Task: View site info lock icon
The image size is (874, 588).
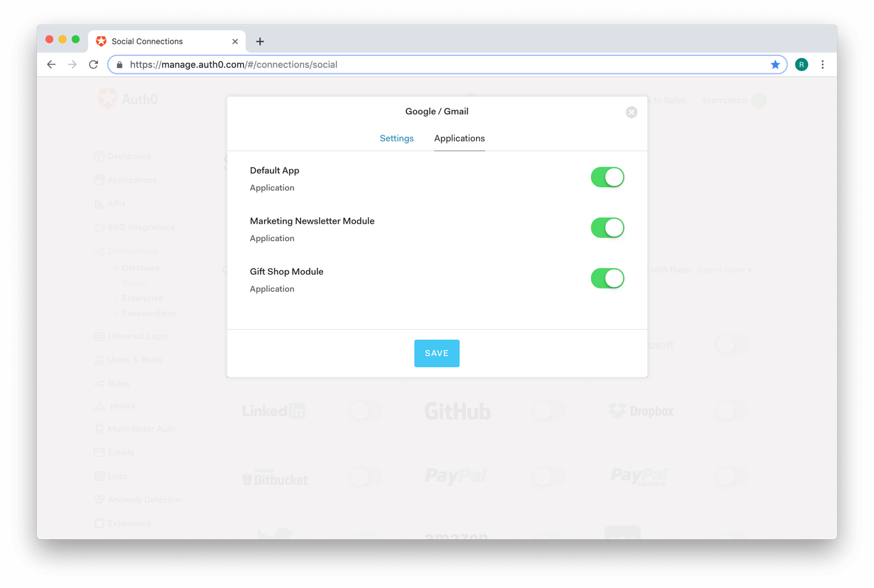Action: (x=119, y=65)
